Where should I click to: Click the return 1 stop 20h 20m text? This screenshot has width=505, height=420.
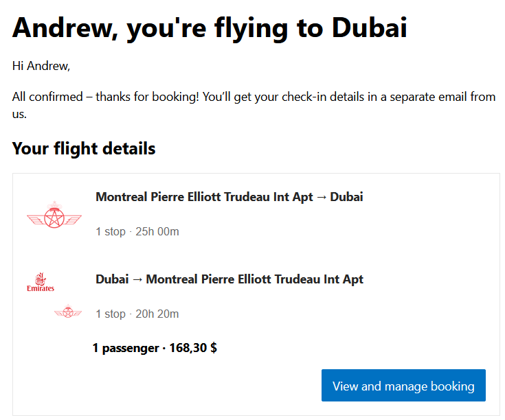point(137,314)
